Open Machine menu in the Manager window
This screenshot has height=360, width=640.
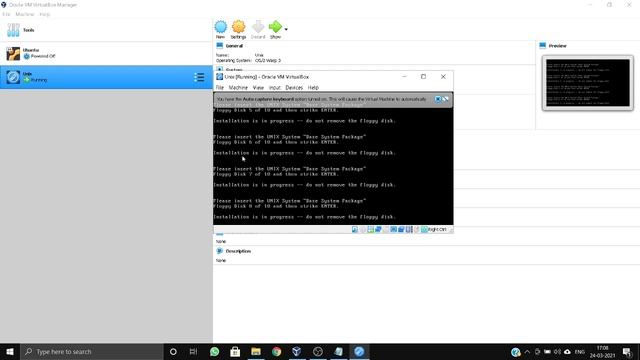[x=24, y=14]
